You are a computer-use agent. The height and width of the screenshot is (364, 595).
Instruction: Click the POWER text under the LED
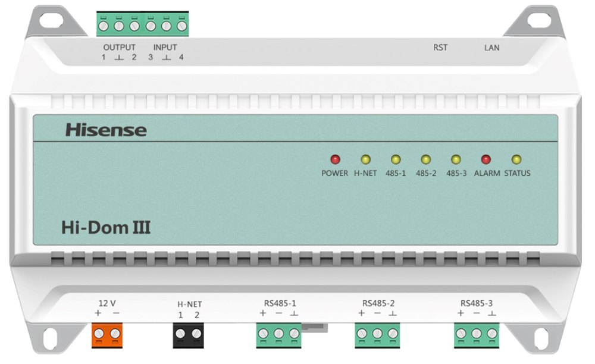tap(334, 173)
